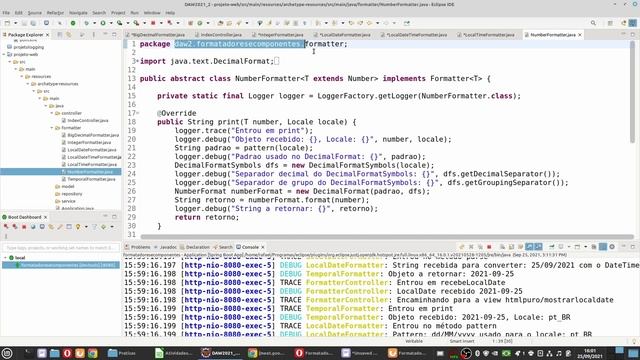Open the Run menu
The height and width of the screenshot is (360, 640).
(134, 13)
